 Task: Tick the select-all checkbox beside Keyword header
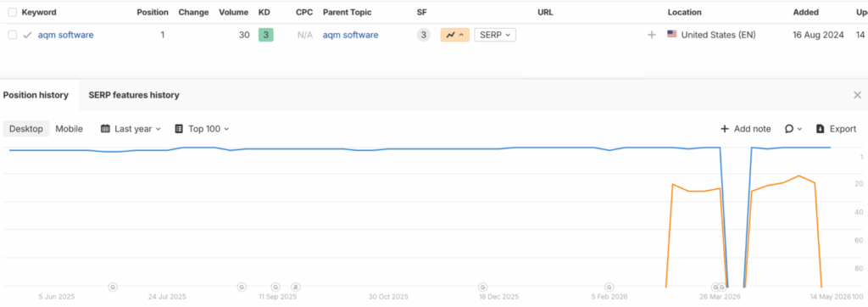[12, 12]
